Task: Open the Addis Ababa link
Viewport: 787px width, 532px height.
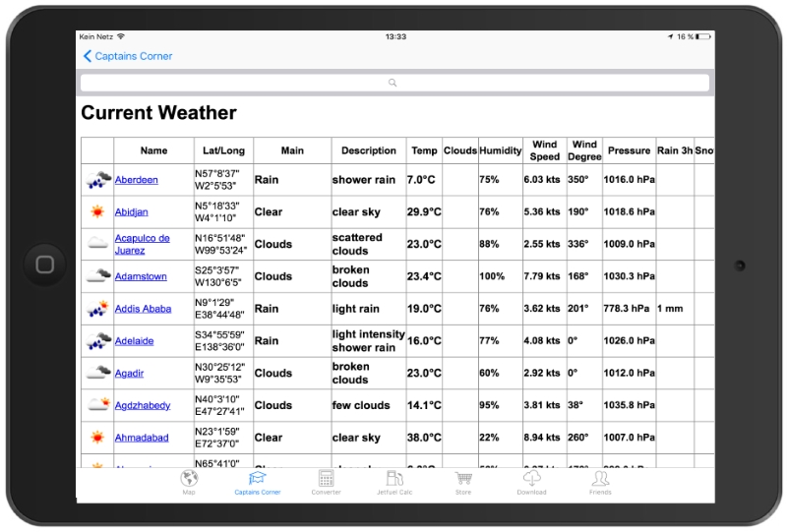Action: pyautogui.click(x=143, y=309)
